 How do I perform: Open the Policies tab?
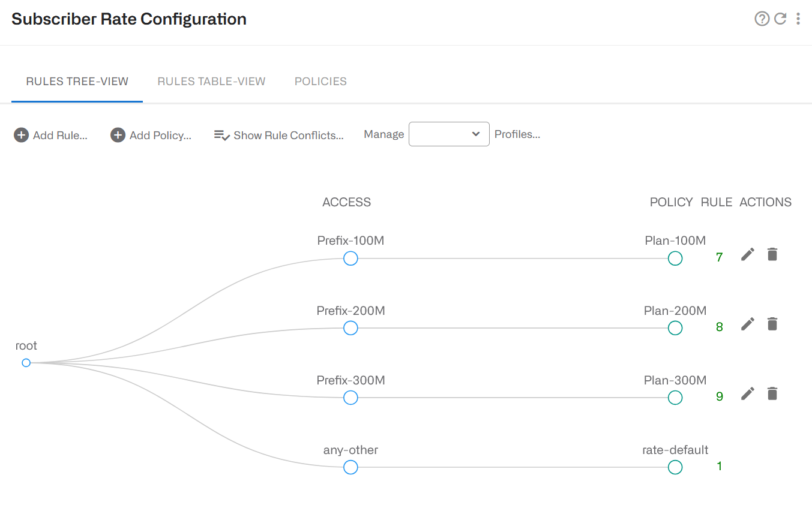pyautogui.click(x=320, y=82)
